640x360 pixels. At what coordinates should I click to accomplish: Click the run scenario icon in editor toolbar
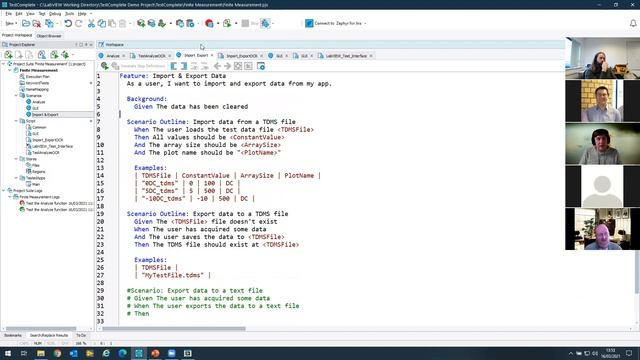click(104, 66)
